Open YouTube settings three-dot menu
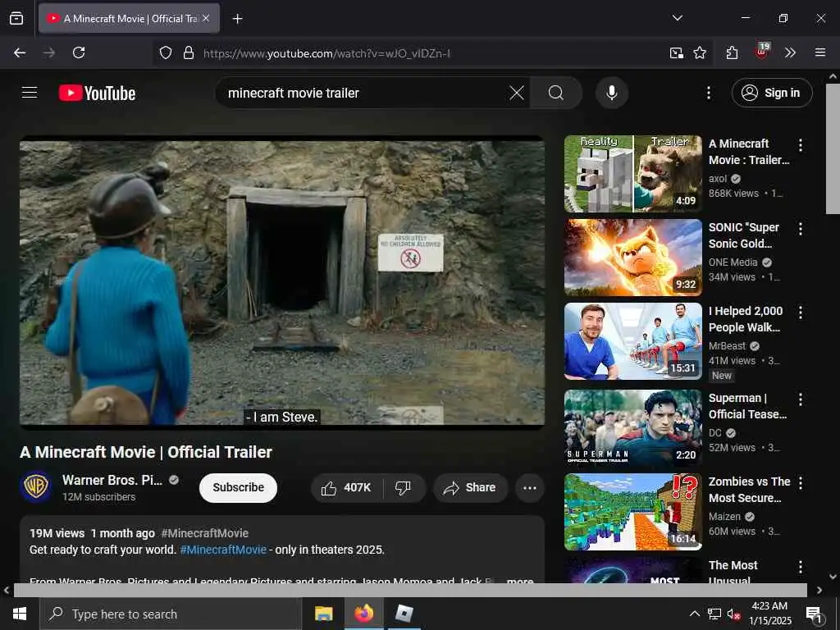This screenshot has width=840, height=630. [708, 93]
